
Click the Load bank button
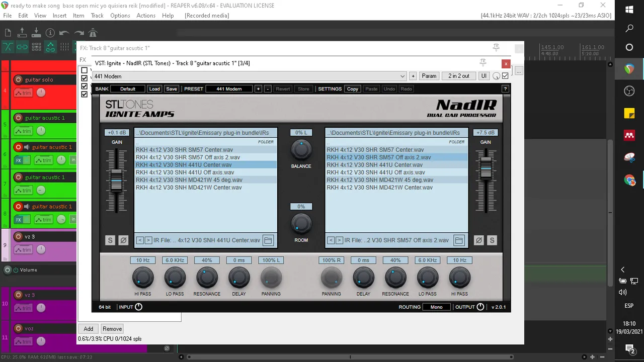(x=154, y=89)
